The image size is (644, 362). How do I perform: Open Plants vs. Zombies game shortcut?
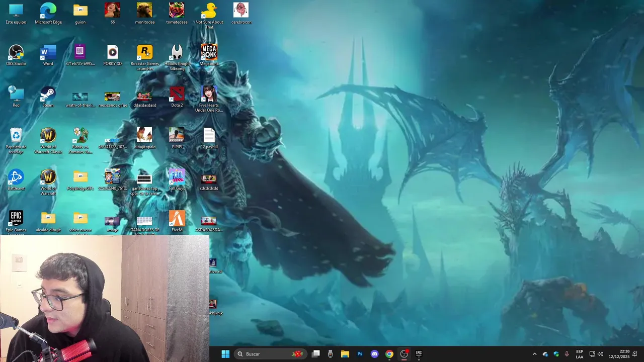click(x=80, y=141)
